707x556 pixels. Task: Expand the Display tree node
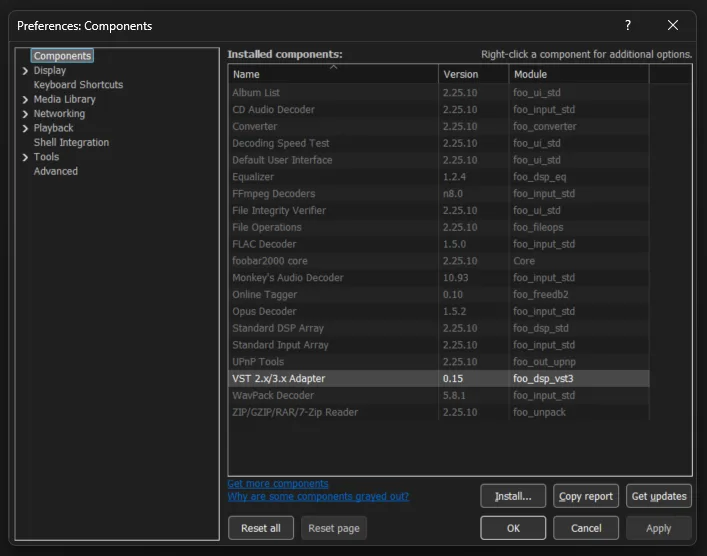click(25, 71)
